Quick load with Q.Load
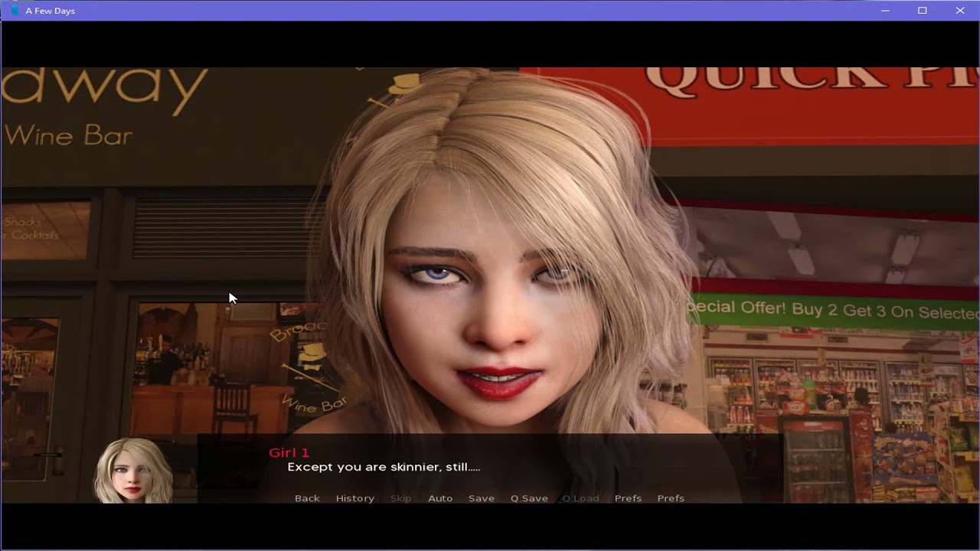Image resolution: width=980 pixels, height=551 pixels. tap(580, 498)
